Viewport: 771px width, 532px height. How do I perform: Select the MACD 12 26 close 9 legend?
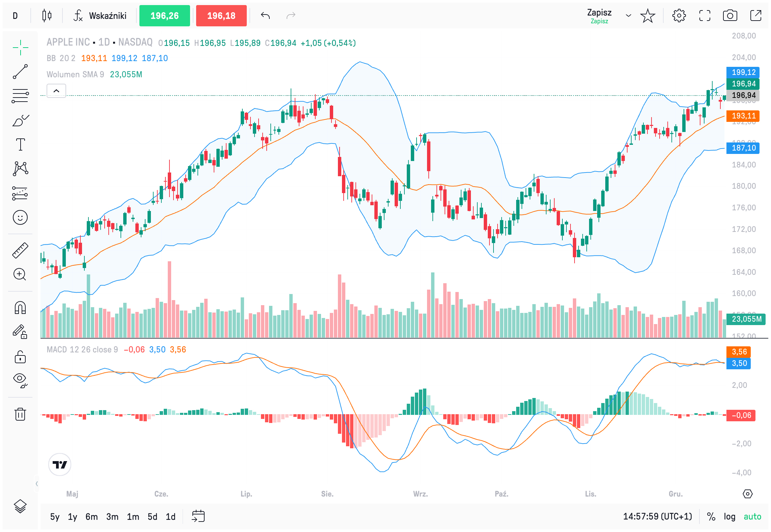point(82,350)
